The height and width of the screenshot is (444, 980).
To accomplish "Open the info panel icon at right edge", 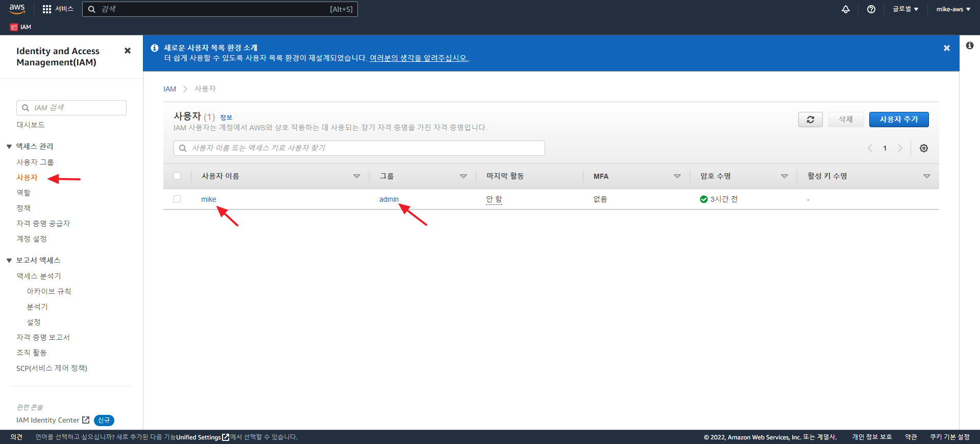I will click(x=970, y=45).
